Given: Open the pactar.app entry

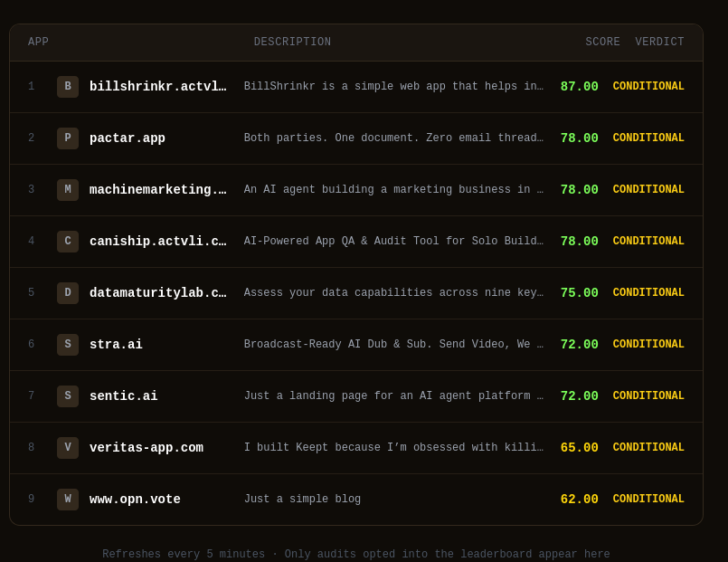Looking at the screenshot, I should [128, 138].
